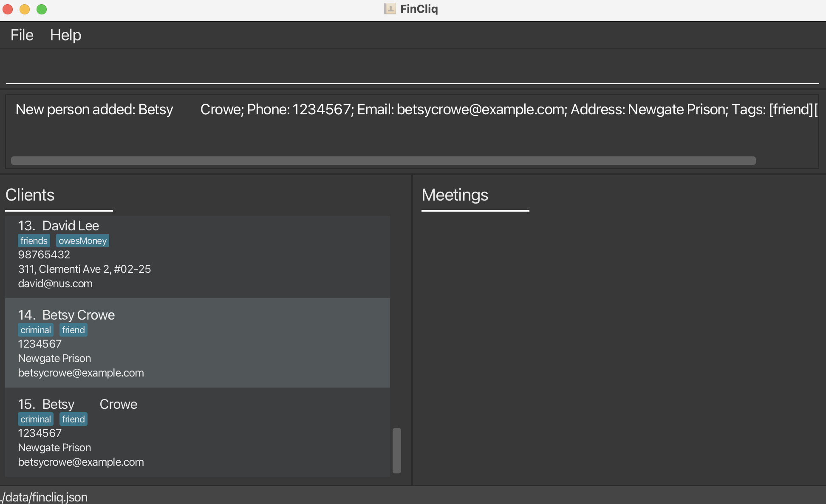Click the criminal tag on client 15

point(36,419)
